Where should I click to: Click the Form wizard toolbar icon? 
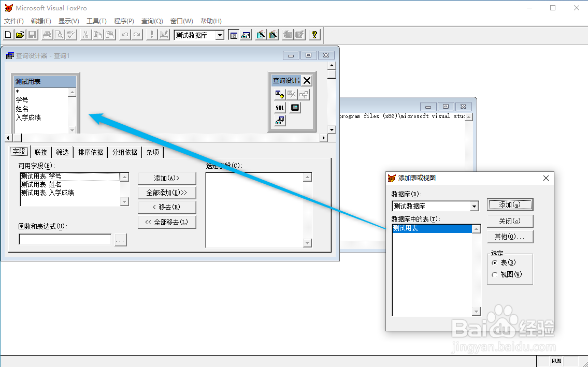point(261,35)
